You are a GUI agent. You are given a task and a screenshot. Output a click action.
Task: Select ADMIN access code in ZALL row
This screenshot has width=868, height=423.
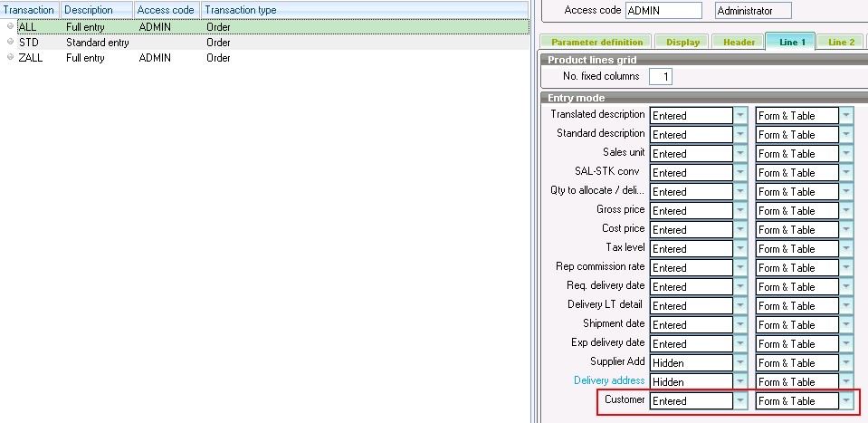coord(155,58)
